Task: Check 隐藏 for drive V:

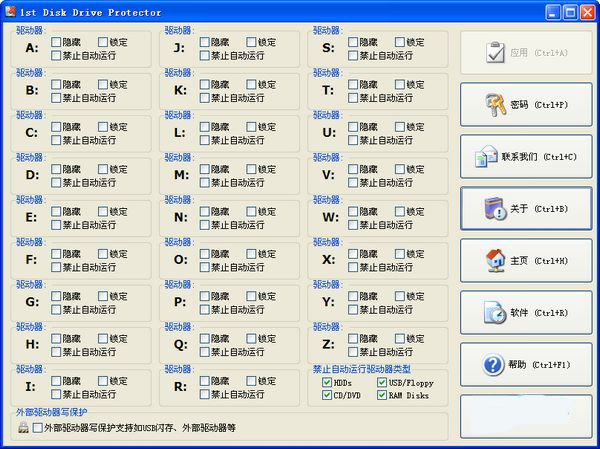Action: 353,169
